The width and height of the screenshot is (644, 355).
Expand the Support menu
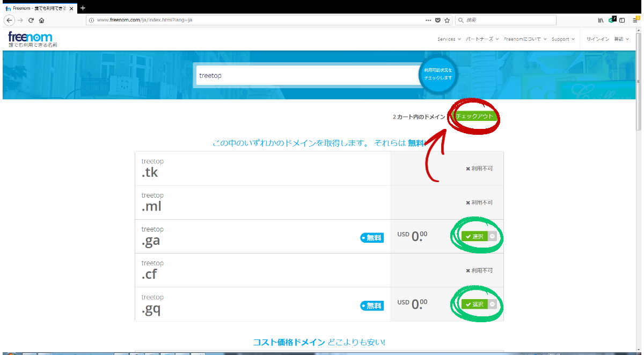[563, 39]
